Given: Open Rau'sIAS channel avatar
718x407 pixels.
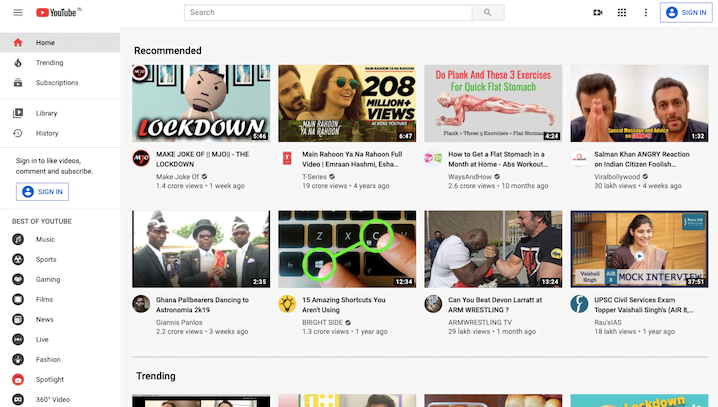Looking at the screenshot, I should [x=579, y=304].
